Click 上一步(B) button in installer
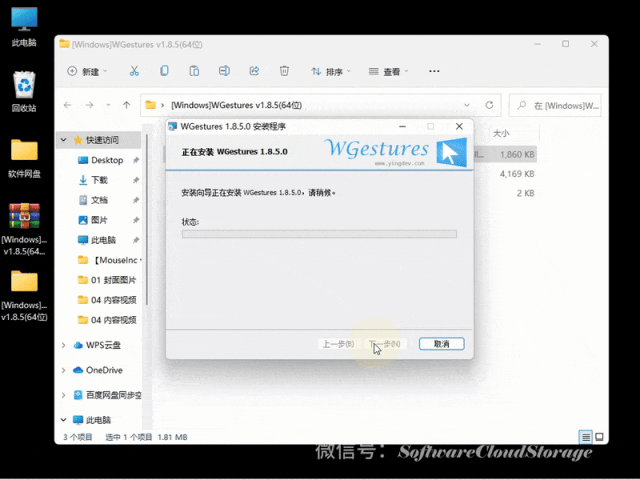This screenshot has height=480, width=640. 338,344
